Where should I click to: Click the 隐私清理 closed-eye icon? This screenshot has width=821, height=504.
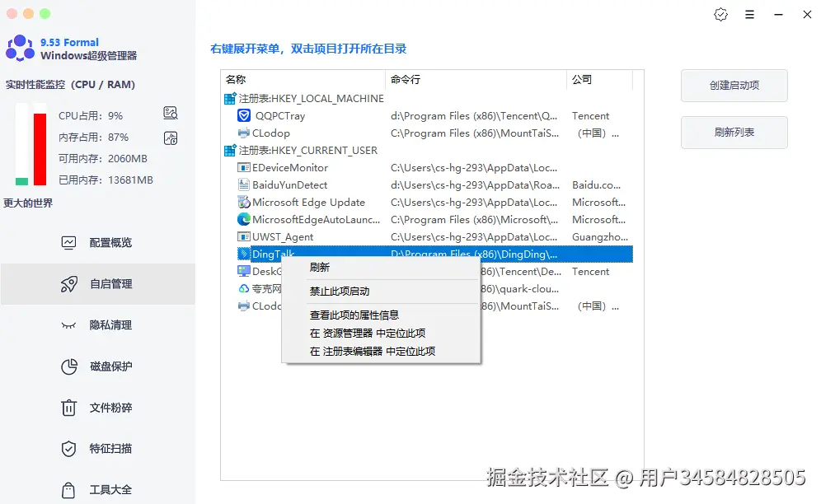68,325
